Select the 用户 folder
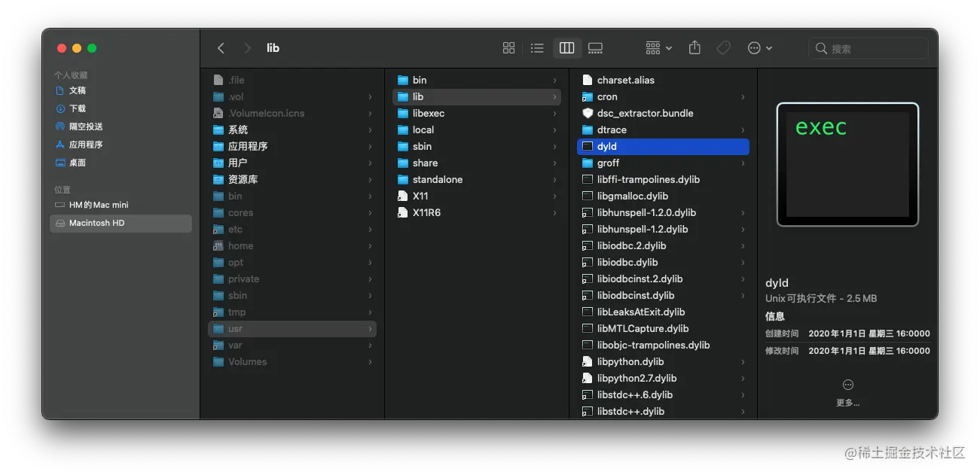This screenshot has width=980, height=475. point(292,163)
